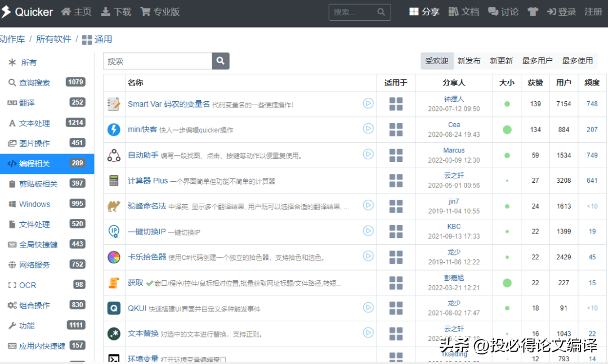Click the action library search input

tap(158, 61)
